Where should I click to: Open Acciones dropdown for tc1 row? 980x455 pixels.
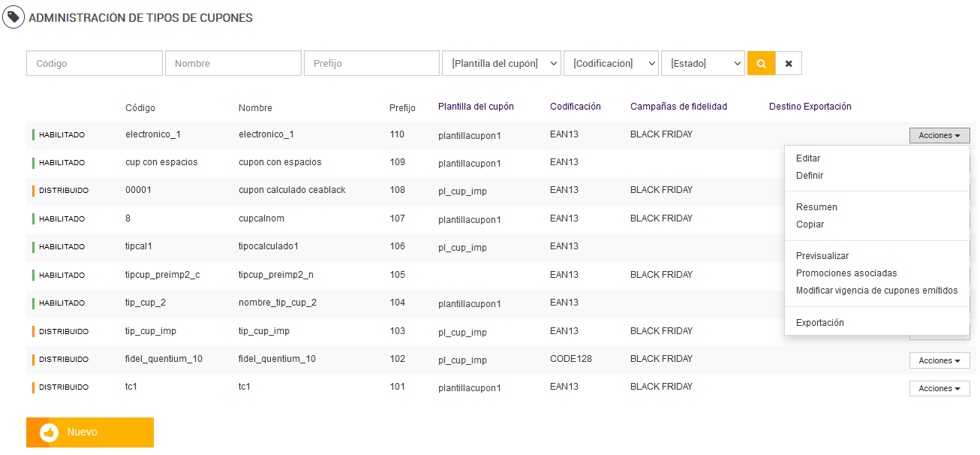click(939, 389)
